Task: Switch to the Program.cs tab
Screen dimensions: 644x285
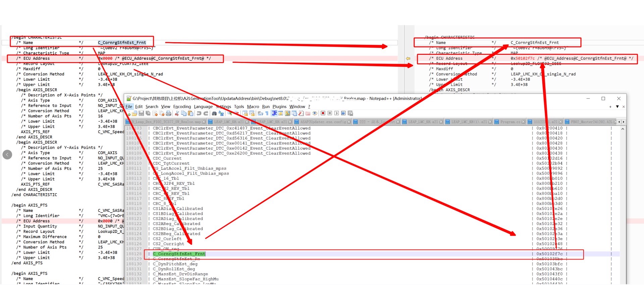Action: [x=510, y=122]
